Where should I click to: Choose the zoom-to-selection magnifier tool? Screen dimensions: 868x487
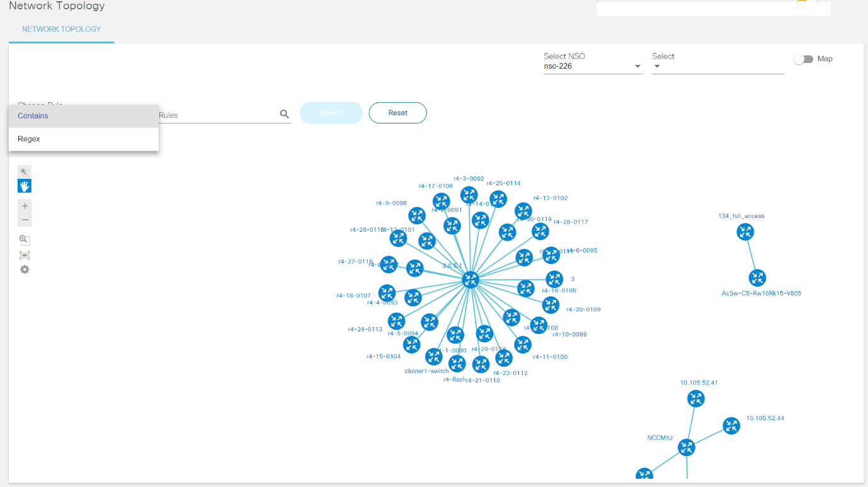pyautogui.click(x=25, y=240)
